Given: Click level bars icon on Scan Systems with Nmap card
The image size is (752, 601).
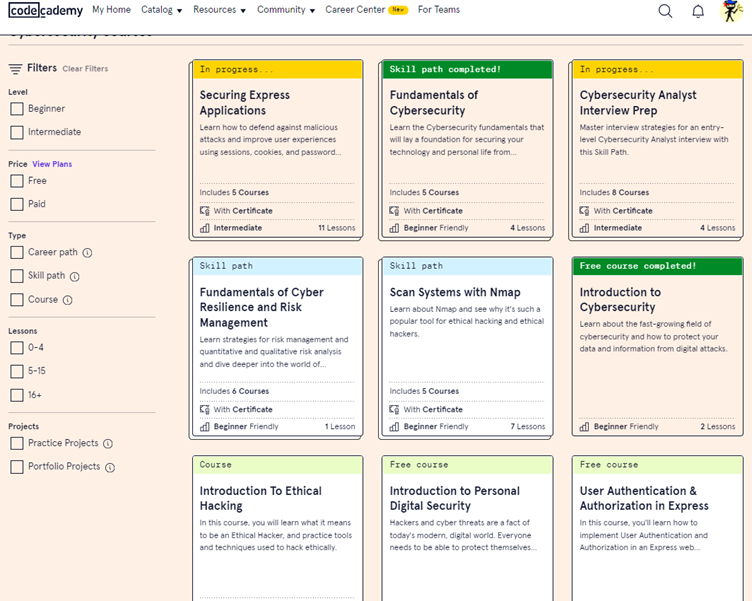Looking at the screenshot, I should pyautogui.click(x=394, y=427).
